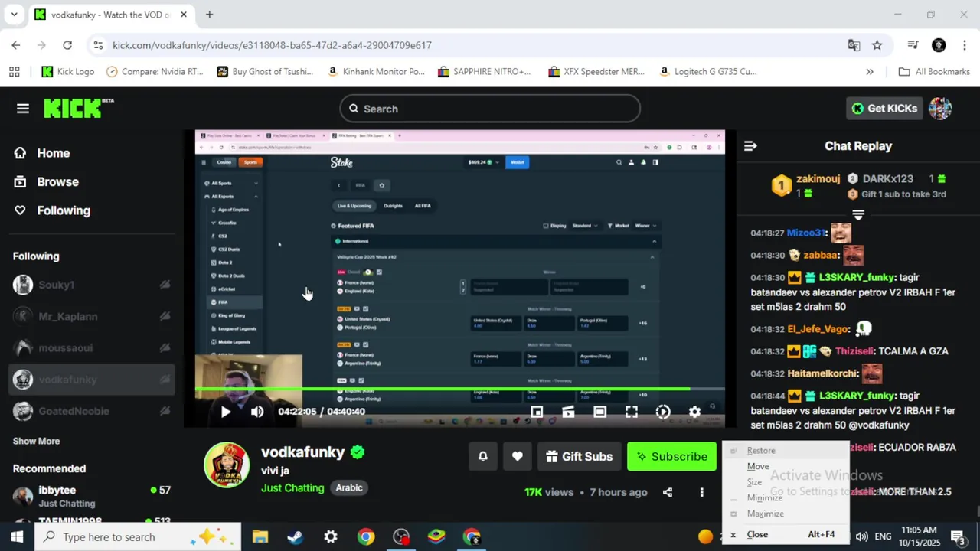The width and height of the screenshot is (980, 551).
Task: Open Chrome three-dot menu
Action: [964, 45]
